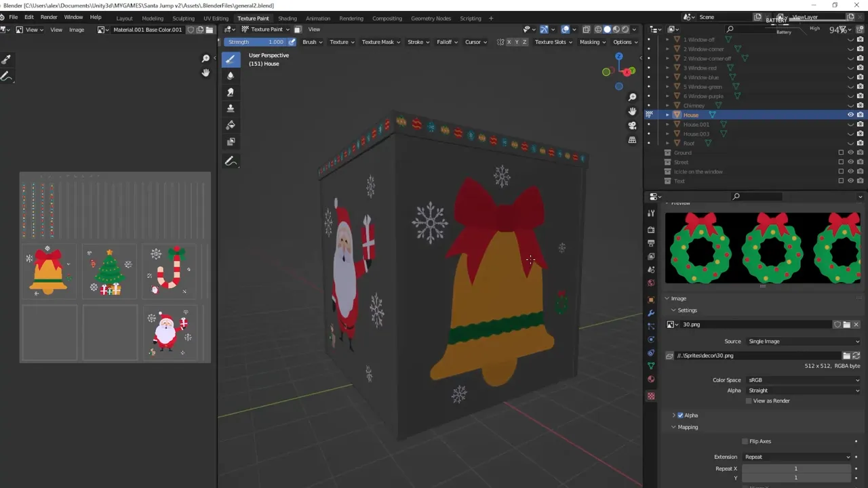Open the Color Space sRGB dropdown
868x488 pixels.
(x=803, y=380)
